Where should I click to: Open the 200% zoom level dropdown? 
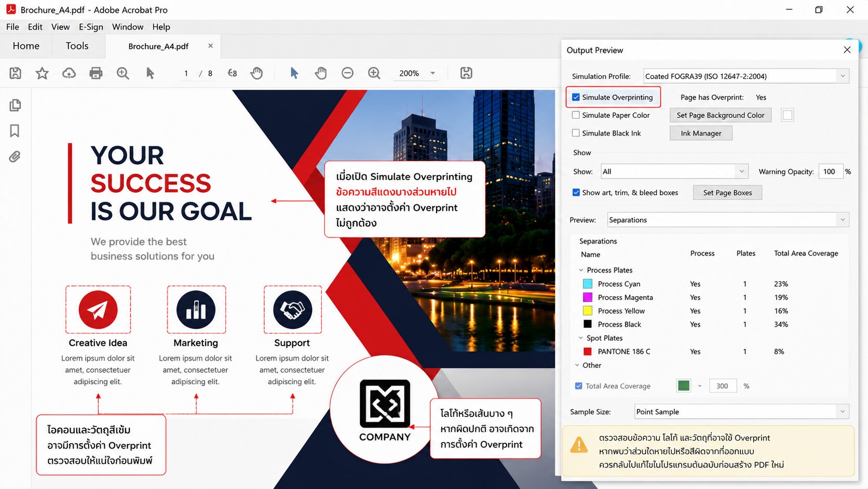tap(432, 73)
